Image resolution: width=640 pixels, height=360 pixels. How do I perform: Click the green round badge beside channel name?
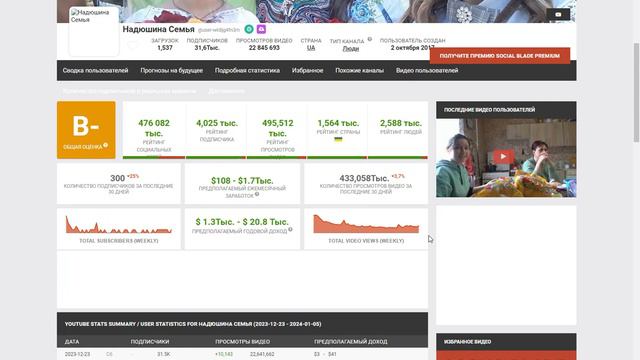coord(249,29)
